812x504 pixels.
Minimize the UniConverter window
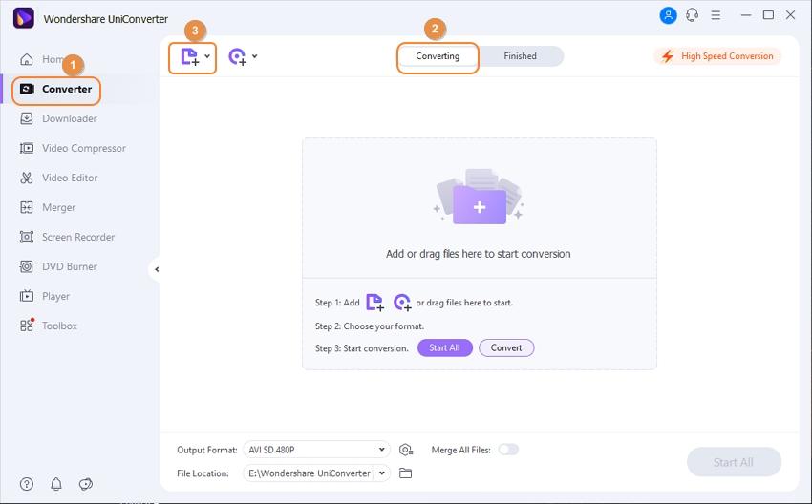click(x=746, y=15)
